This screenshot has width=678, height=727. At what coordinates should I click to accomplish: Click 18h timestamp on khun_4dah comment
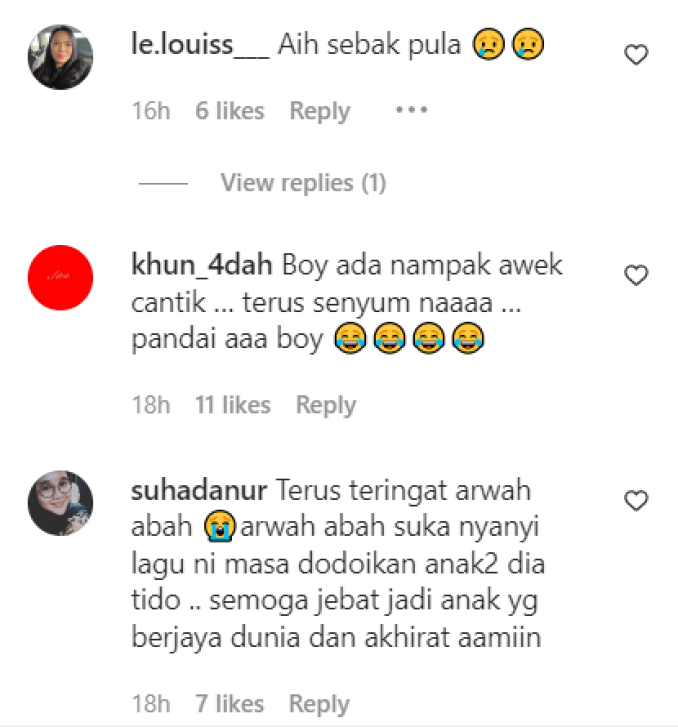(x=151, y=405)
